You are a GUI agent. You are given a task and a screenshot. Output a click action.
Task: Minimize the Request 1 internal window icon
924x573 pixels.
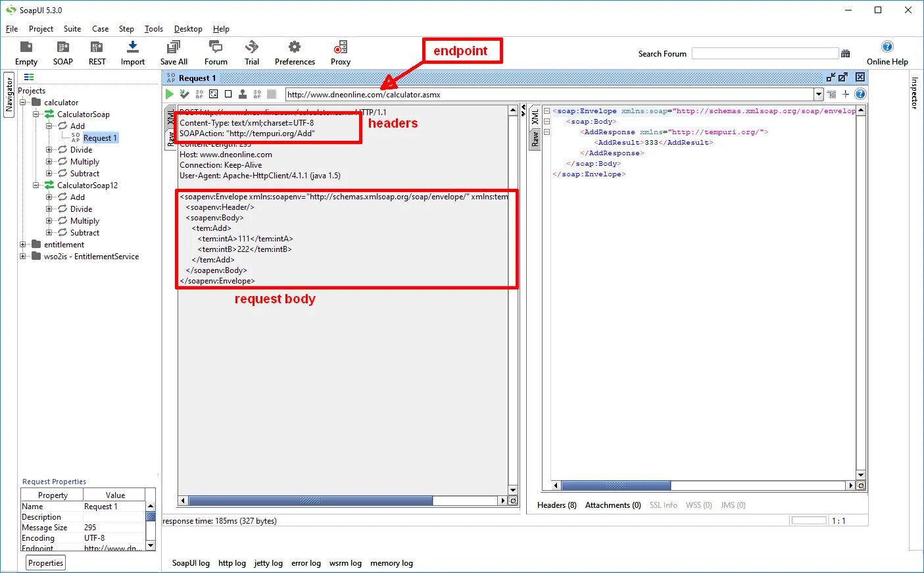pyautogui.click(x=831, y=77)
